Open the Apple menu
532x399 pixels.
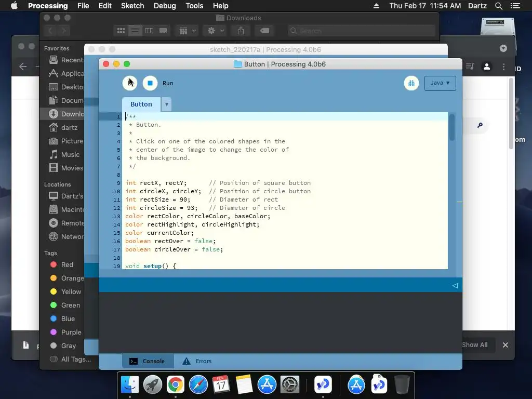pos(14,6)
